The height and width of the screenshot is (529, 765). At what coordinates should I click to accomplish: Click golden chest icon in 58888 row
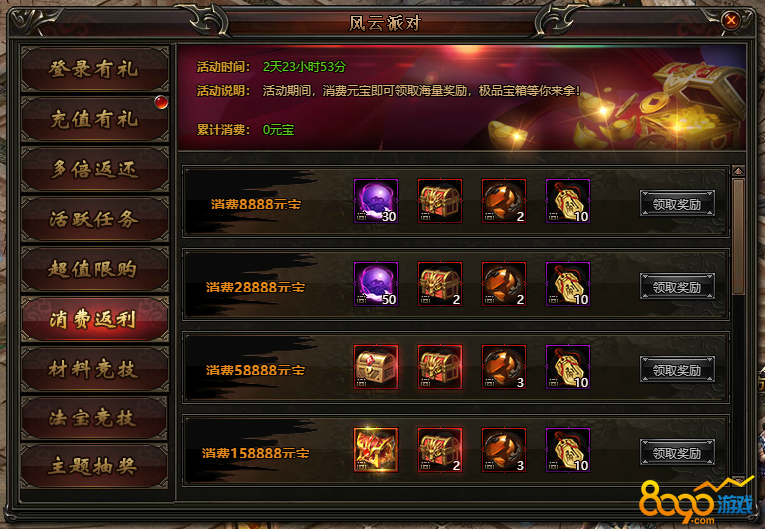376,367
